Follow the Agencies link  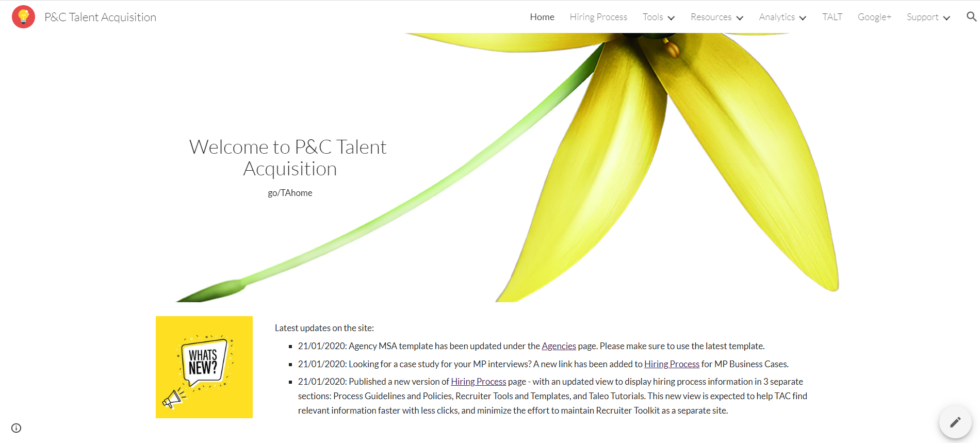tap(559, 346)
